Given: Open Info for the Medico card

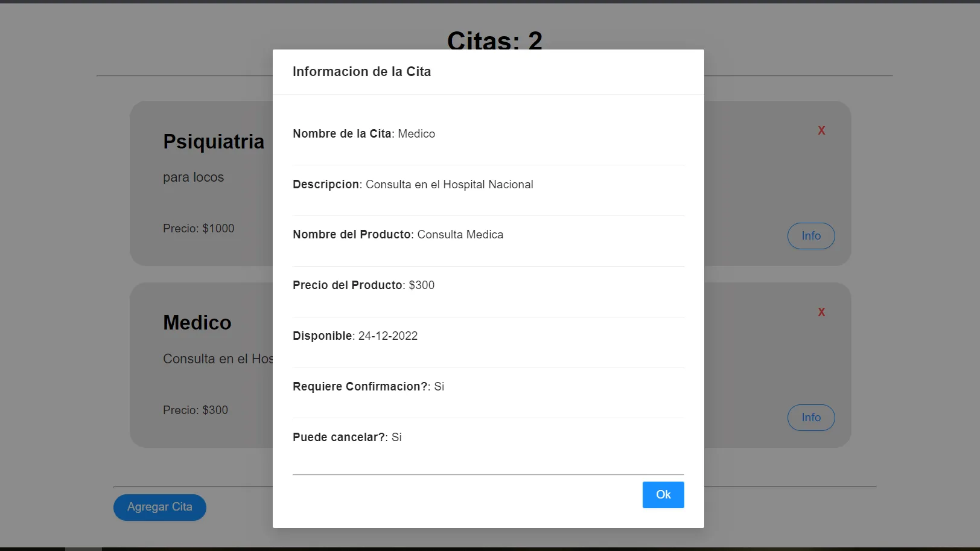Looking at the screenshot, I should click(811, 418).
